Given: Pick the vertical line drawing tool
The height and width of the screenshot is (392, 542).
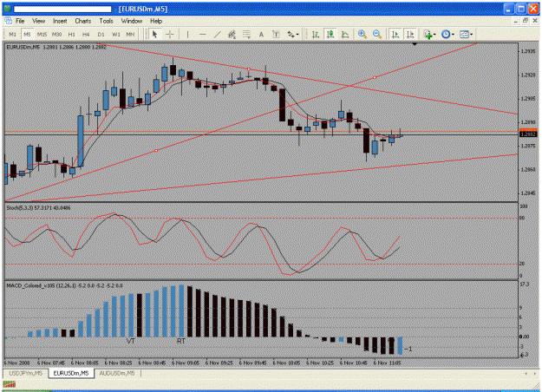Looking at the screenshot, I should (187, 34).
